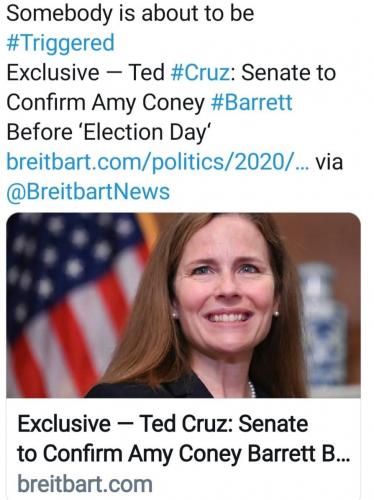Click the text 'Somebody is about to be'
Viewport: 374px width, 500px height.
pos(130,13)
